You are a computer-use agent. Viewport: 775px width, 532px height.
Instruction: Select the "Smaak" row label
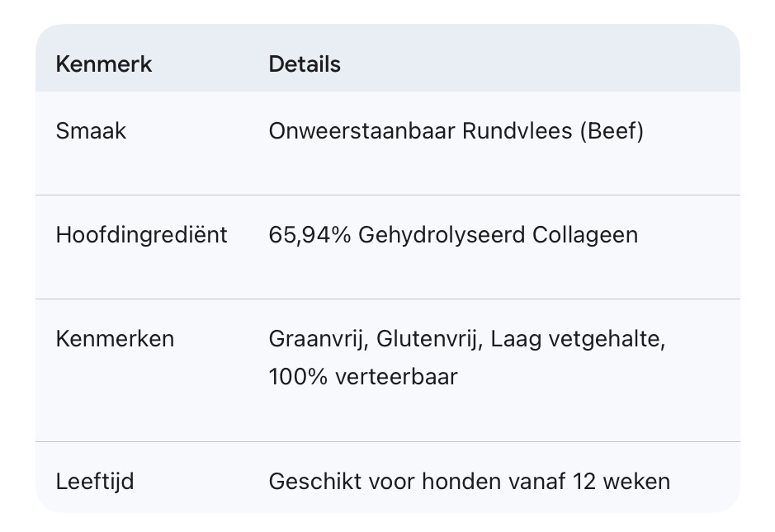[x=91, y=130]
